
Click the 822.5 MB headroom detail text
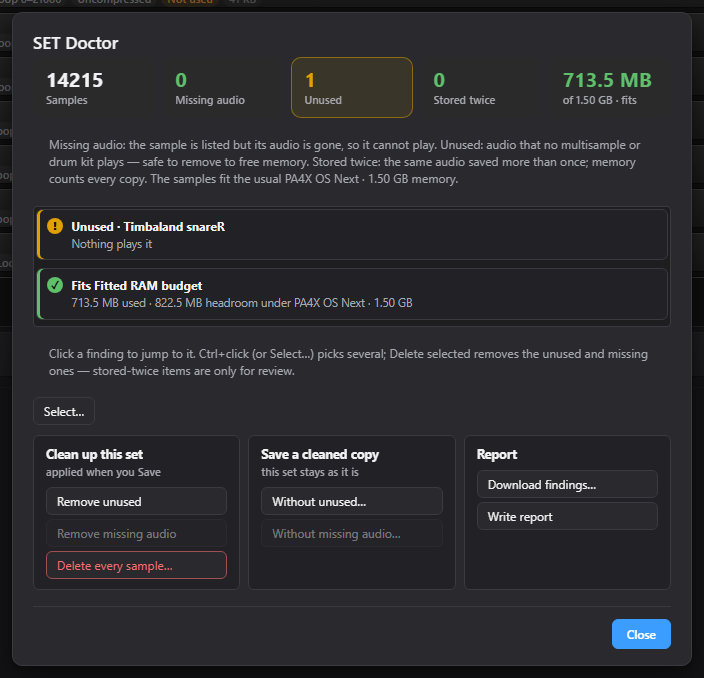tap(242, 303)
